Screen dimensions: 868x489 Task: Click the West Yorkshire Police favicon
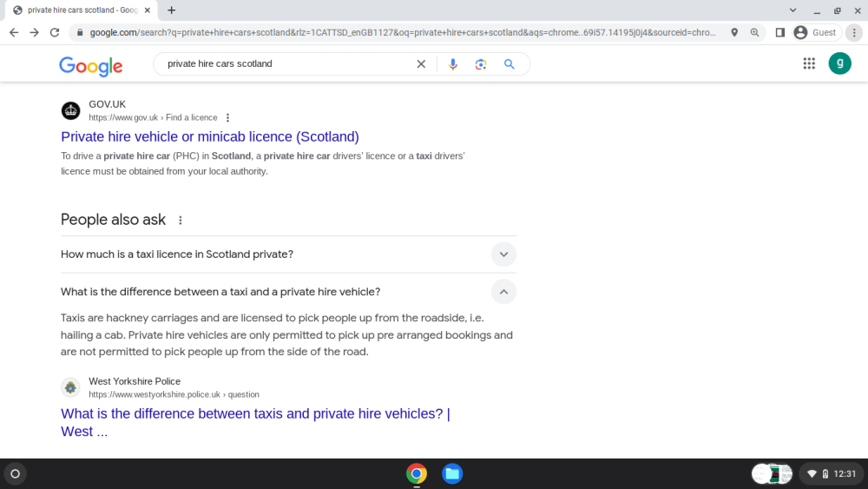(x=70, y=387)
